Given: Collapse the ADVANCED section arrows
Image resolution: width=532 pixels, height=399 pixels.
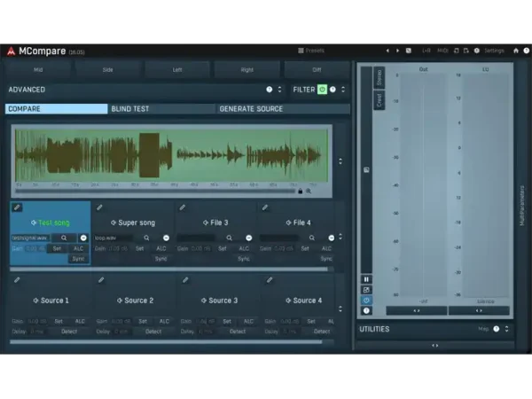Looking at the screenshot, I should click(279, 90).
